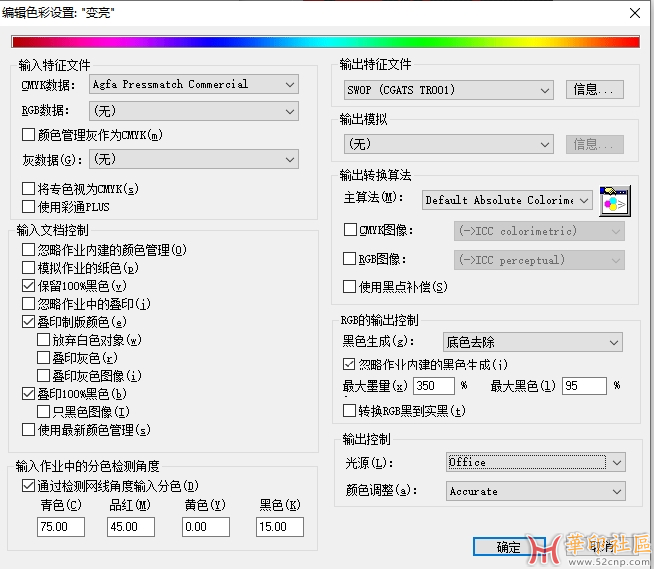This screenshot has width=654, height=569.
Task: Click 黄色(Y) angle field 0.00
Action: point(206,527)
